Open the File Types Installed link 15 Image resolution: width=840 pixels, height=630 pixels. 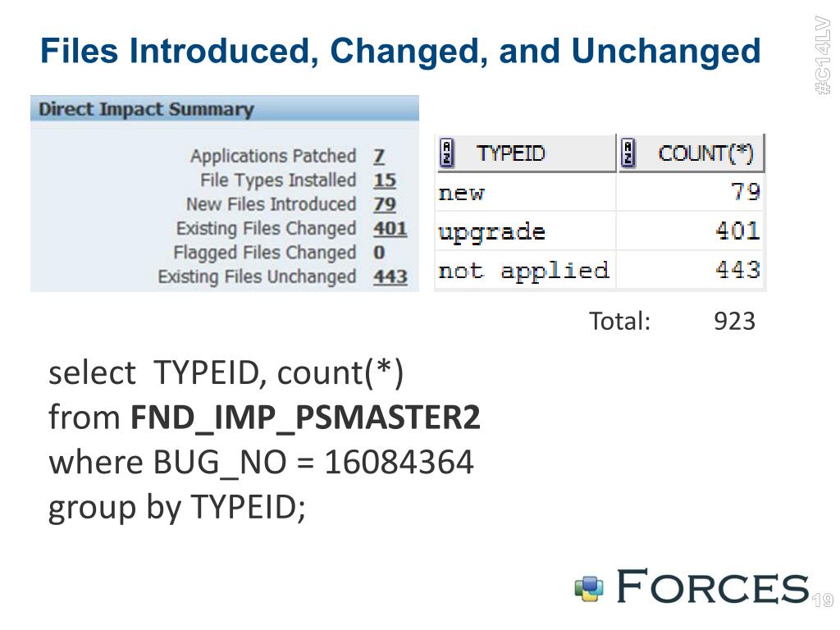pyautogui.click(x=384, y=180)
